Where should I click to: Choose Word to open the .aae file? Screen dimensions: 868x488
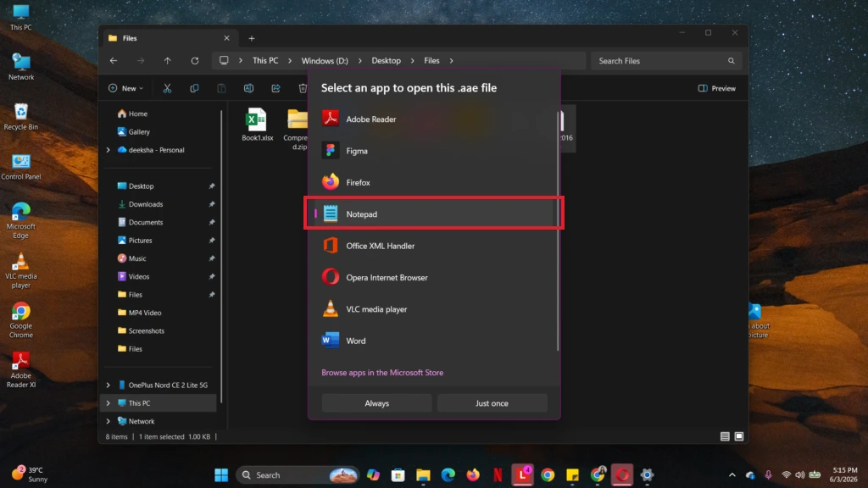coord(433,341)
